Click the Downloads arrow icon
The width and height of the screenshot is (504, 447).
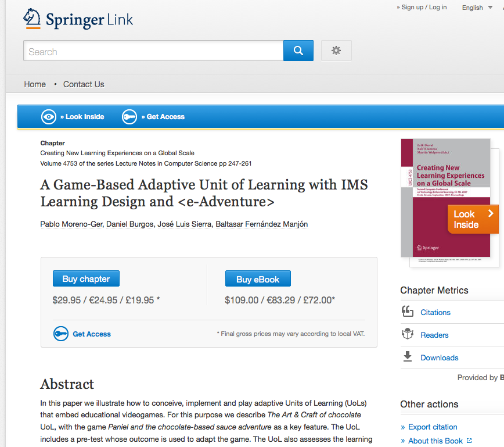click(408, 357)
